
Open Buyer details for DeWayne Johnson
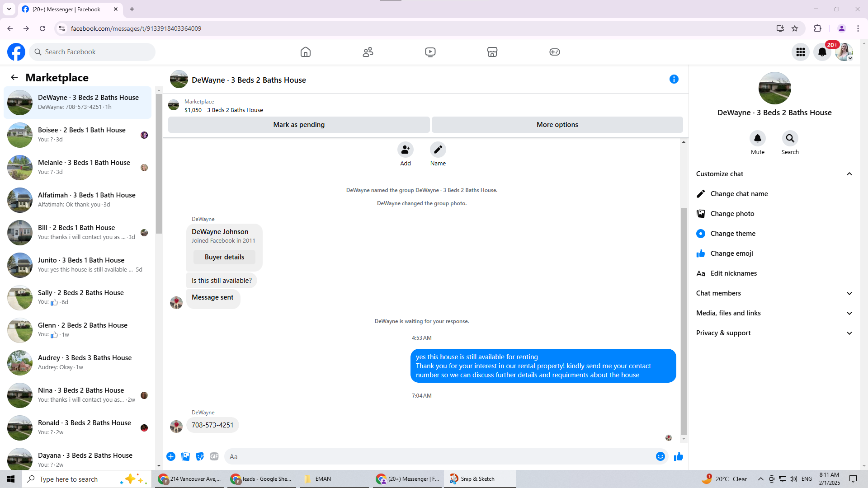[x=224, y=257]
